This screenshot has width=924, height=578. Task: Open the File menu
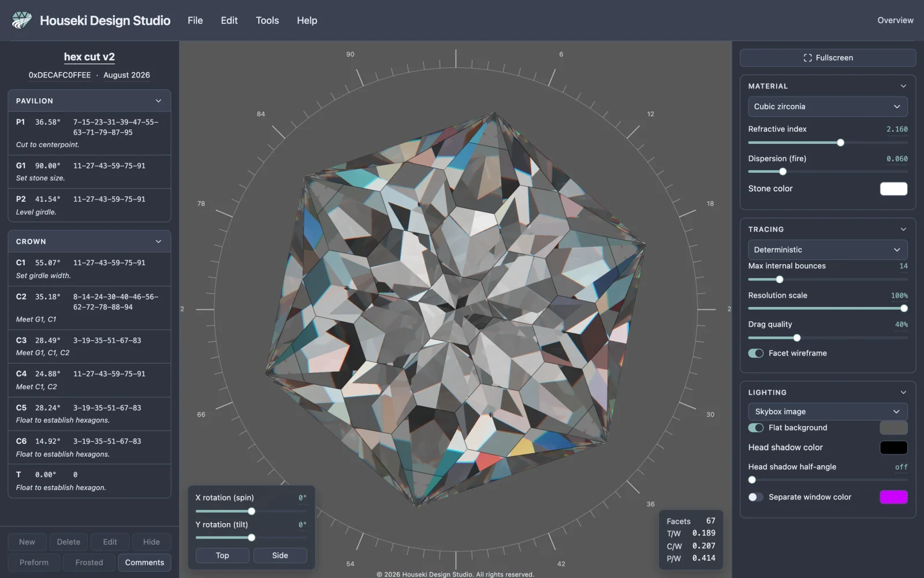pyautogui.click(x=195, y=20)
